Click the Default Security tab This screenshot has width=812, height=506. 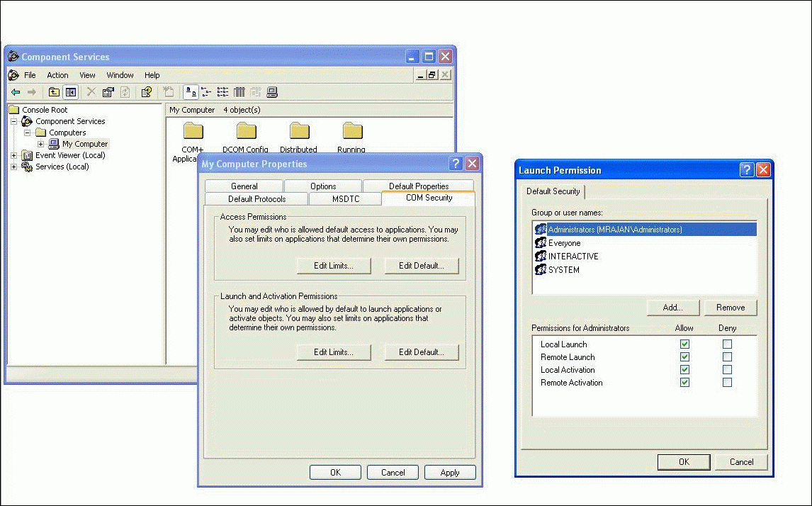(553, 191)
